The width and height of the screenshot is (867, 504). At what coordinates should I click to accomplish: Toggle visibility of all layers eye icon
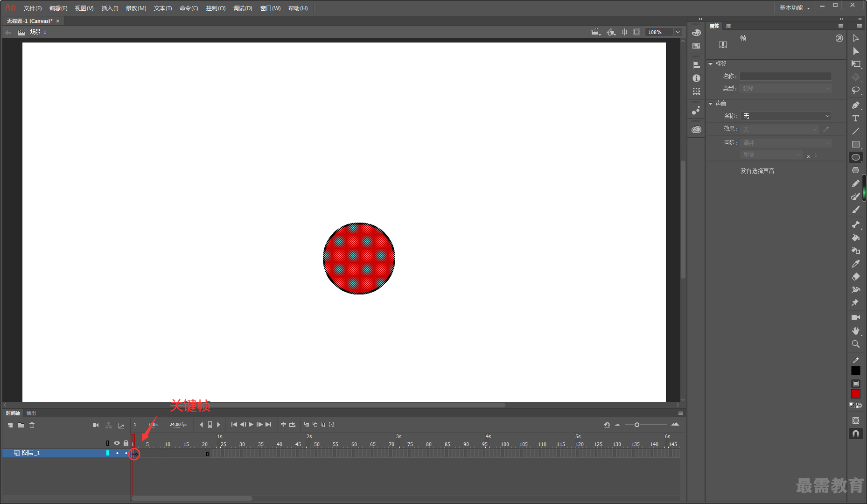(x=117, y=443)
